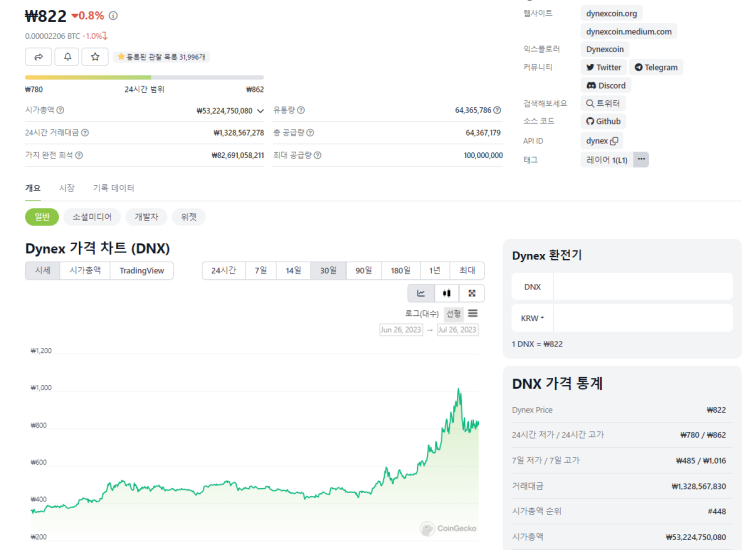
Task: Select the 180-day chart range
Action: [400, 270]
